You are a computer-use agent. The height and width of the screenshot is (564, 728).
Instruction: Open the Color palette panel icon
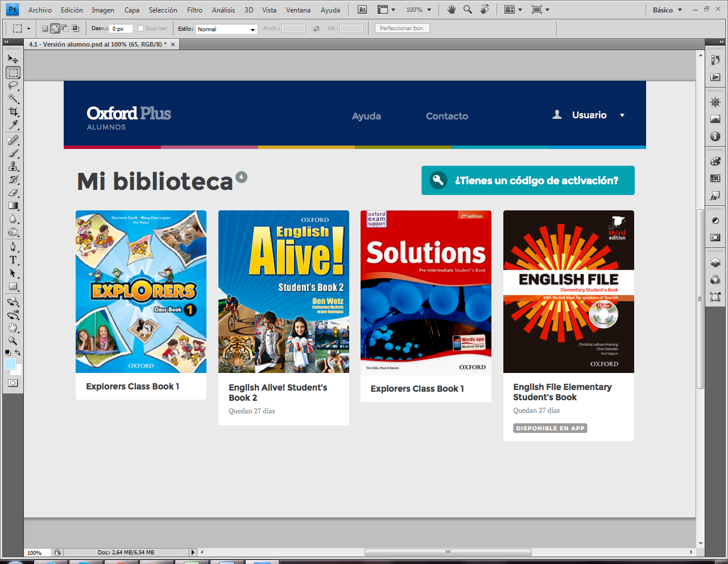[x=715, y=161]
